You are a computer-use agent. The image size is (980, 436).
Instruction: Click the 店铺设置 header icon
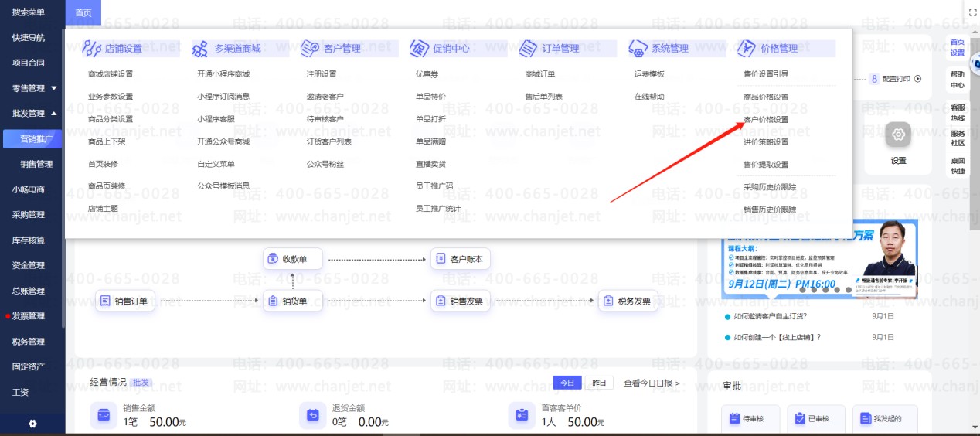pos(92,49)
